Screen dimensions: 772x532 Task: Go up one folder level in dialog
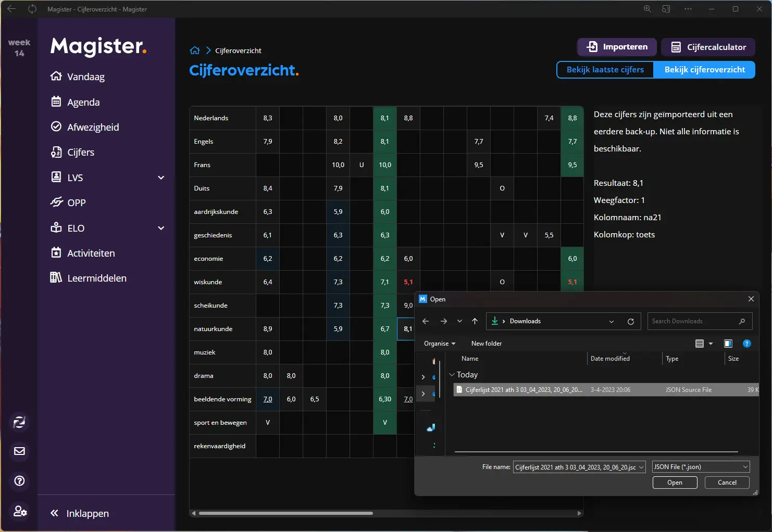475,321
